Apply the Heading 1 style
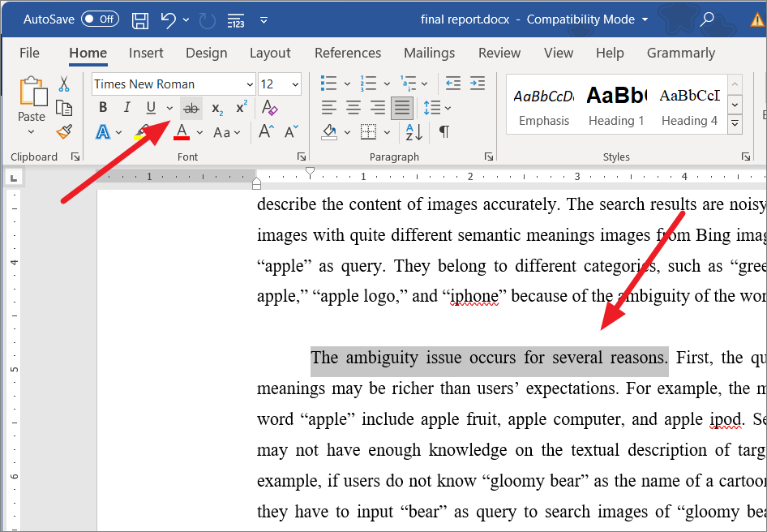Screen dimensions: 767x532 (616, 104)
